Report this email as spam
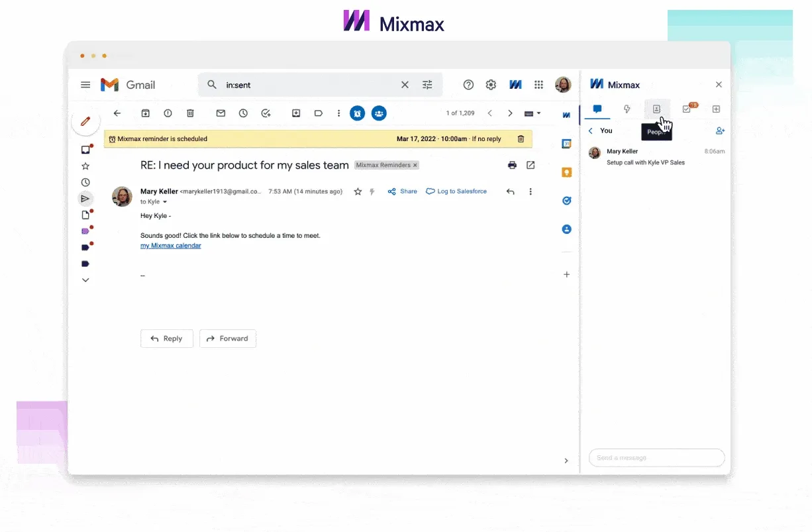This screenshot has height=532, width=812. (x=168, y=113)
